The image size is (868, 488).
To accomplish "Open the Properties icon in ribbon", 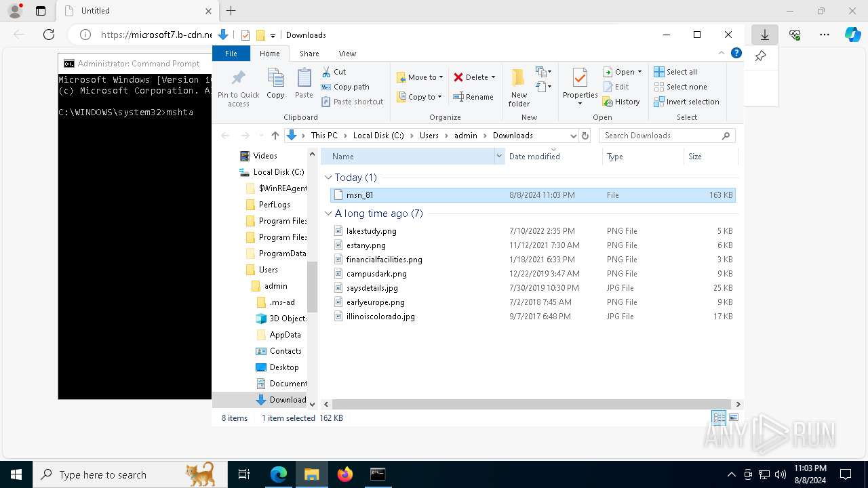I will click(580, 87).
